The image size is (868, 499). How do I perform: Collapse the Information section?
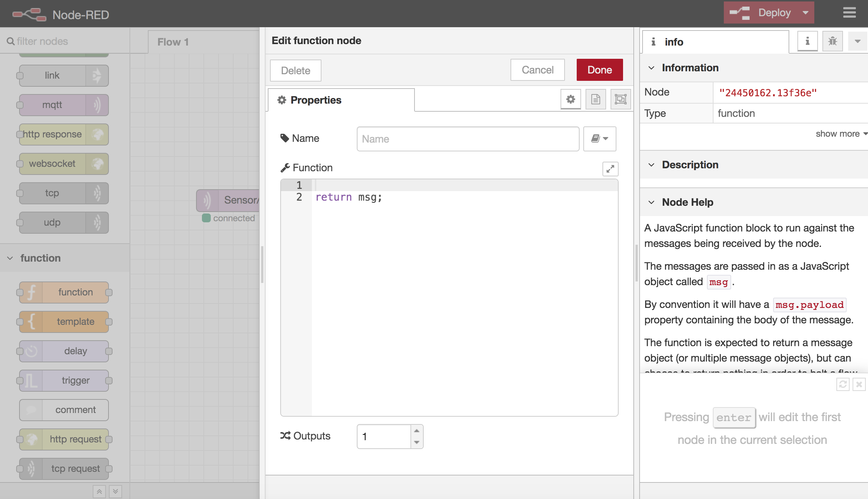coord(754,68)
